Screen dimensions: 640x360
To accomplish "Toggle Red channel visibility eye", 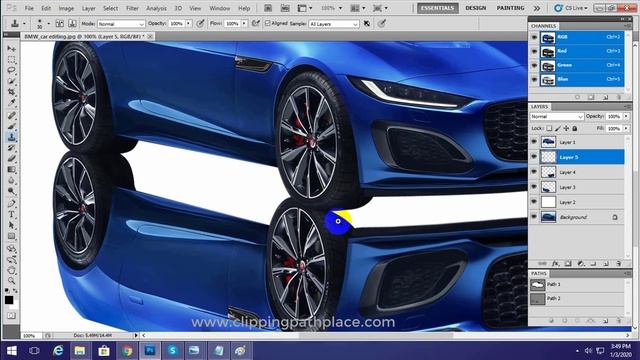I will tap(534, 51).
